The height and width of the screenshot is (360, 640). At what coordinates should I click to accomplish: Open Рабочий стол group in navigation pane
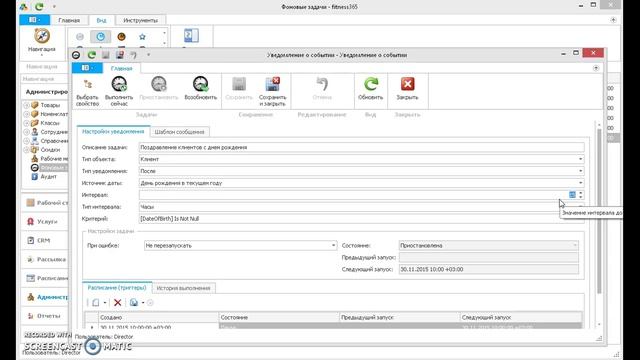[45, 202]
